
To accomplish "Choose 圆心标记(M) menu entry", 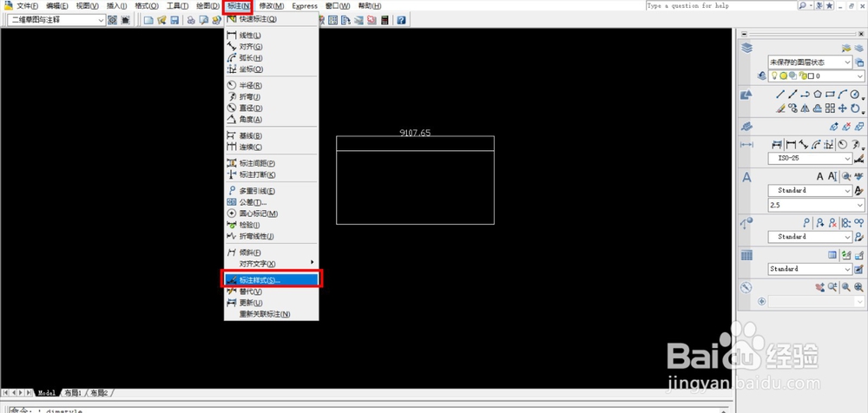I will [271, 213].
